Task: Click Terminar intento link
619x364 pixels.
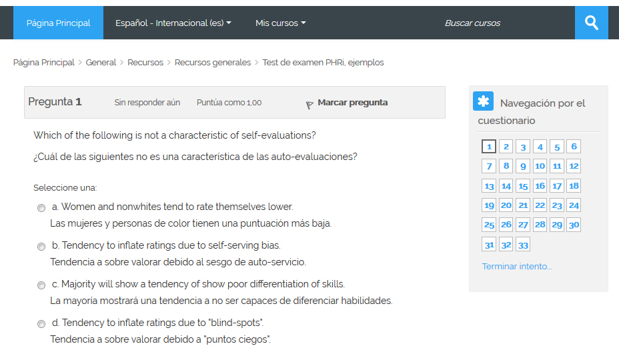Action: pyautogui.click(x=517, y=266)
